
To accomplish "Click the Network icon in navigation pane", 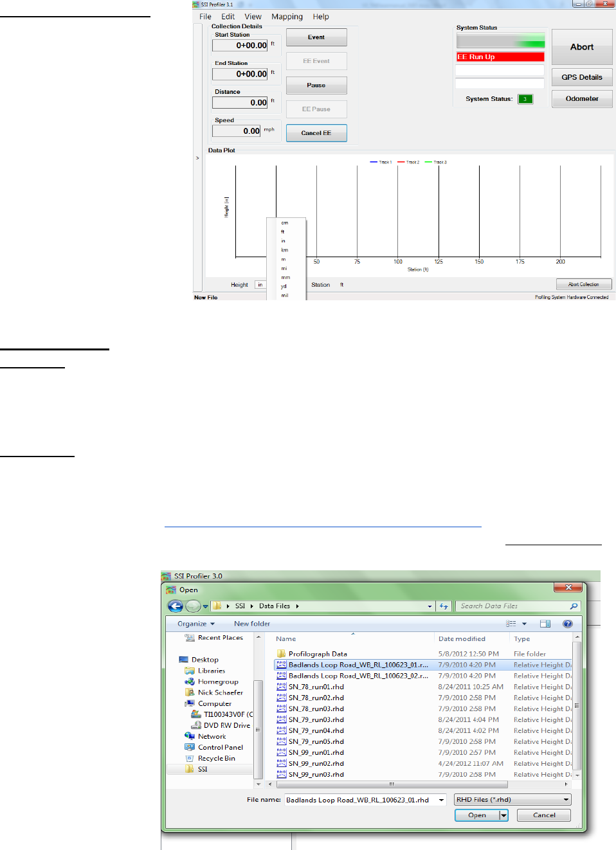I will (190, 736).
